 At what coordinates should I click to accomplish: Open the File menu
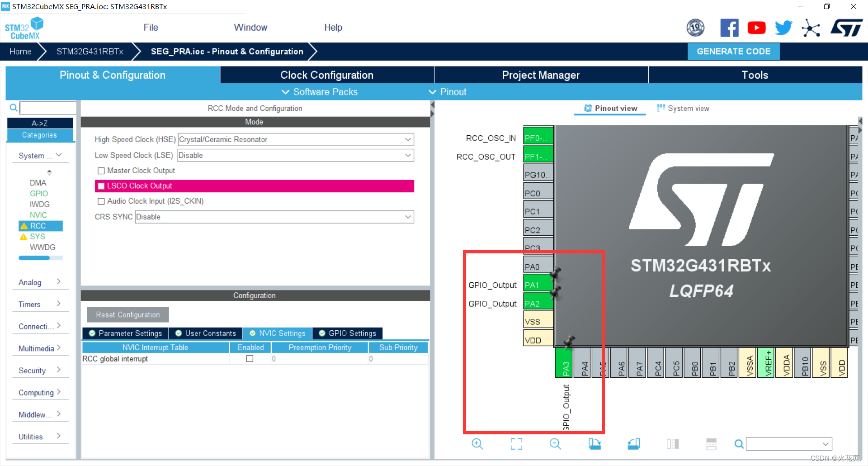[151, 28]
